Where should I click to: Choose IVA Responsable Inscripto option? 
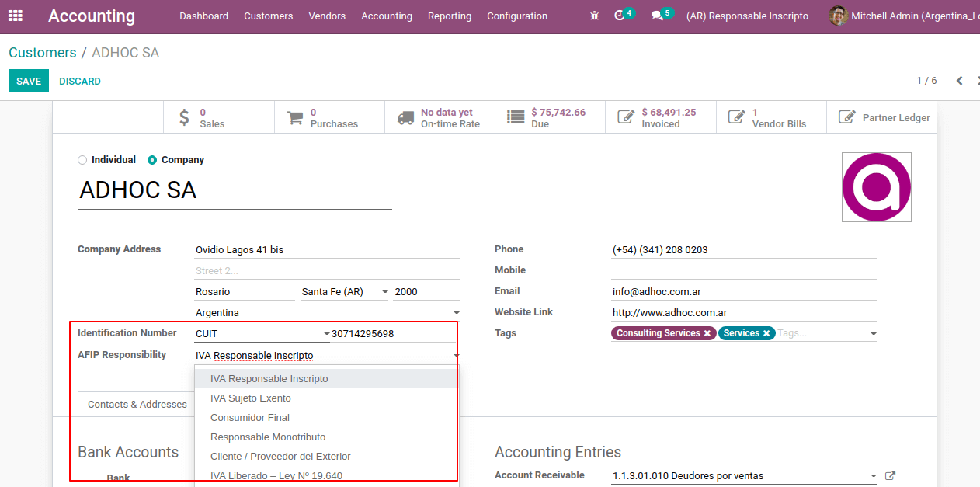pos(326,379)
